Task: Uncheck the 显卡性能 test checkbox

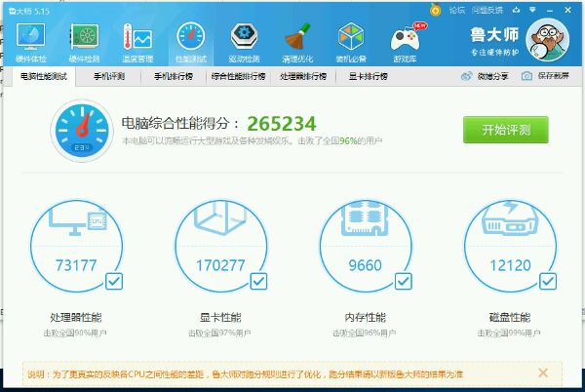Action: click(x=258, y=281)
